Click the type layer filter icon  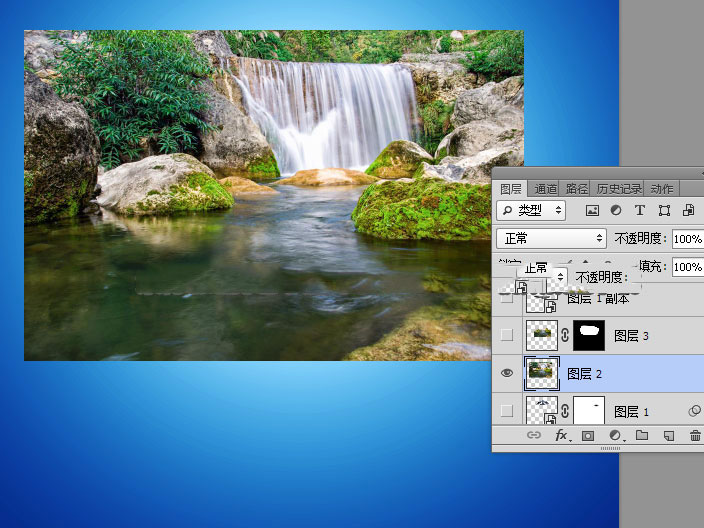640,210
